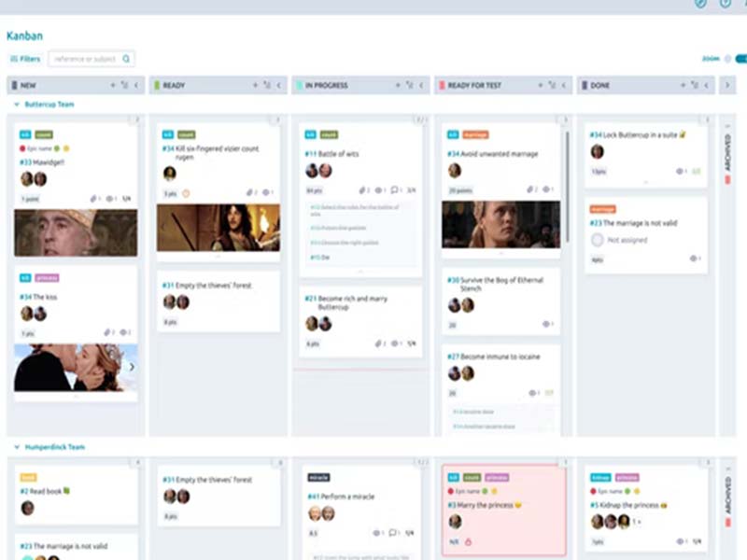Click the Not assigned avatar circle
Screen dimensions: 747x560
[x=598, y=240]
